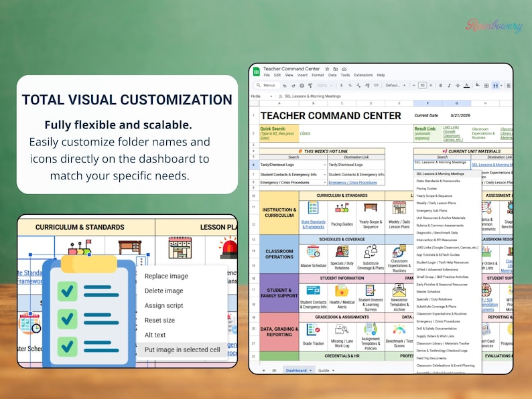Choose Field Trip Documents from the dropdown list
This screenshot has height=399, width=532.
click(x=431, y=358)
